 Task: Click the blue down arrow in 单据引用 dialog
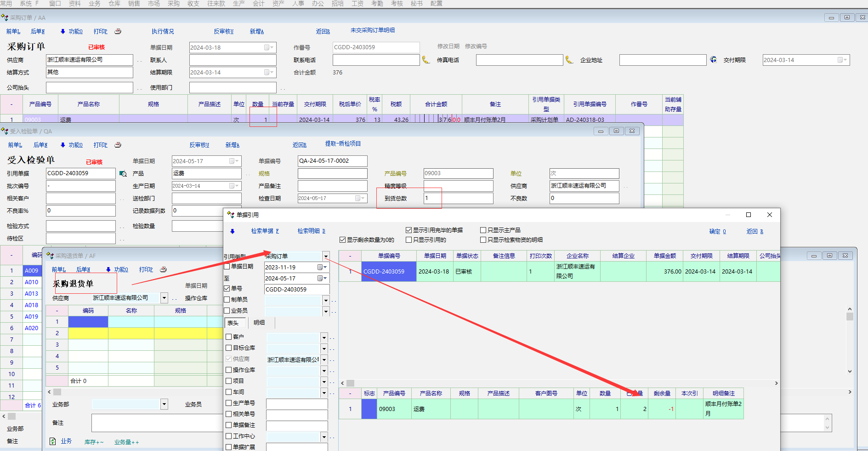233,231
